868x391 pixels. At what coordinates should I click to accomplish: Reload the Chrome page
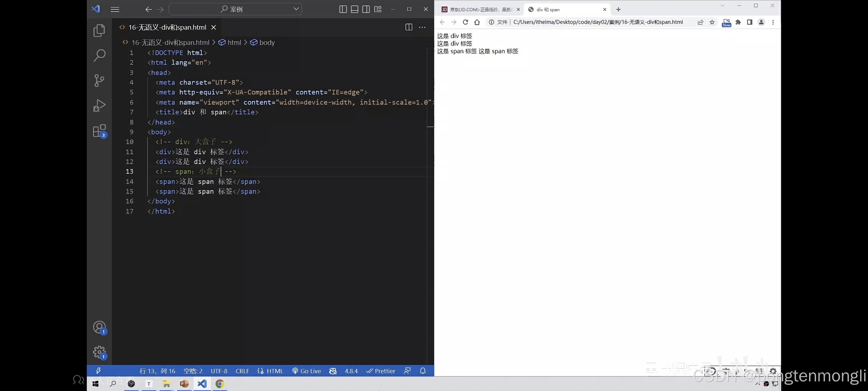(x=465, y=22)
